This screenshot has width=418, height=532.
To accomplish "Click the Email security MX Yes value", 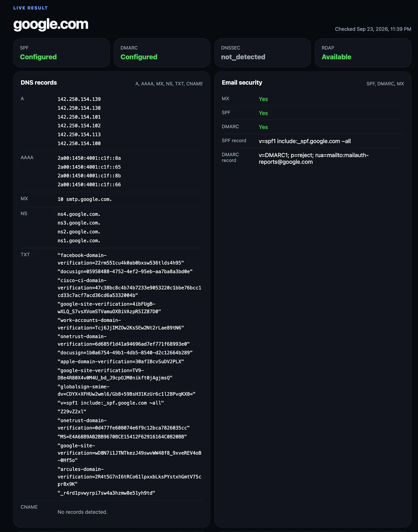I will tap(263, 99).
